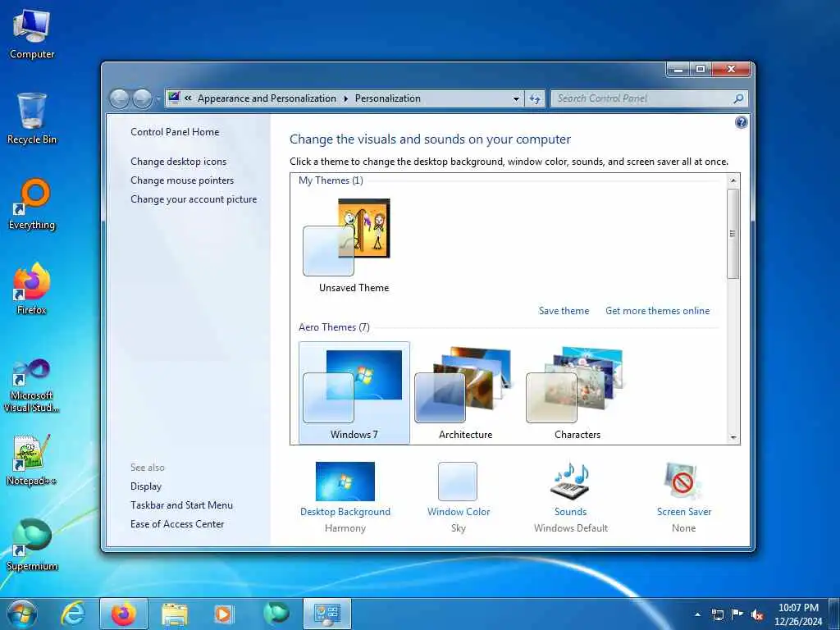Open the Screen Saver settings icon
Image resolution: width=840 pixels, height=630 pixels.
[x=683, y=481]
